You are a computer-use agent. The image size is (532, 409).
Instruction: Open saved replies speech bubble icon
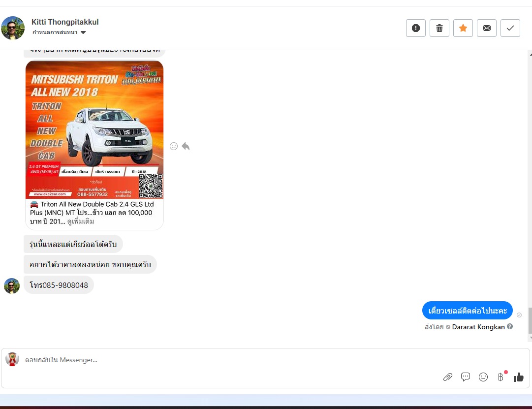point(466,377)
